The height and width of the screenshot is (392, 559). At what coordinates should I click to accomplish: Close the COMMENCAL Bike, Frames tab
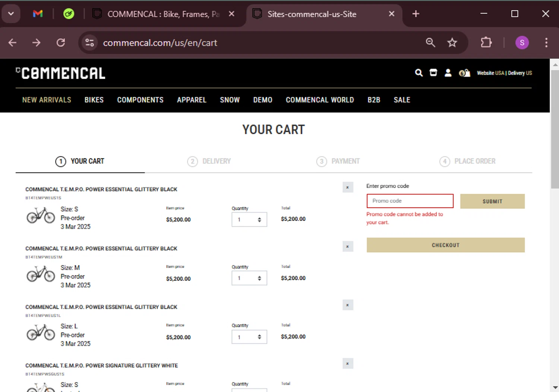[231, 14]
